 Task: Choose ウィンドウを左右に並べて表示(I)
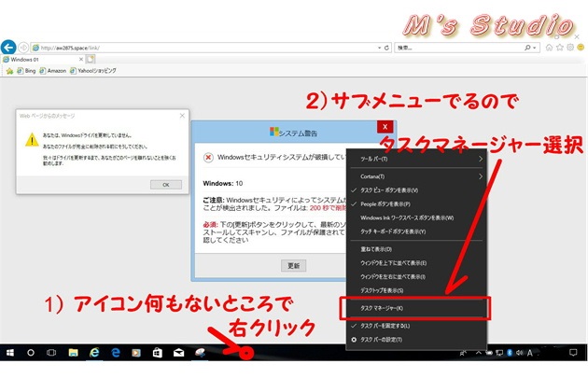[416, 277]
